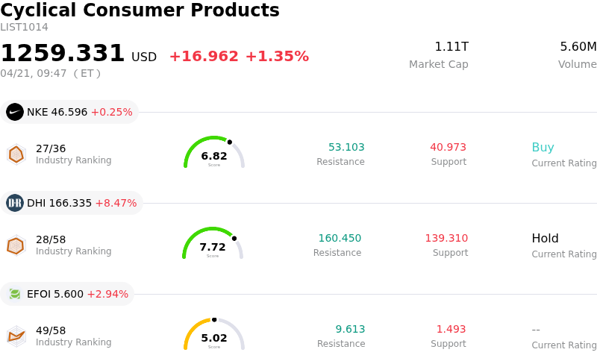This screenshot has height=364, width=597.
Task: Click EFOI industry ranking hexagon icon
Action: coord(16,336)
